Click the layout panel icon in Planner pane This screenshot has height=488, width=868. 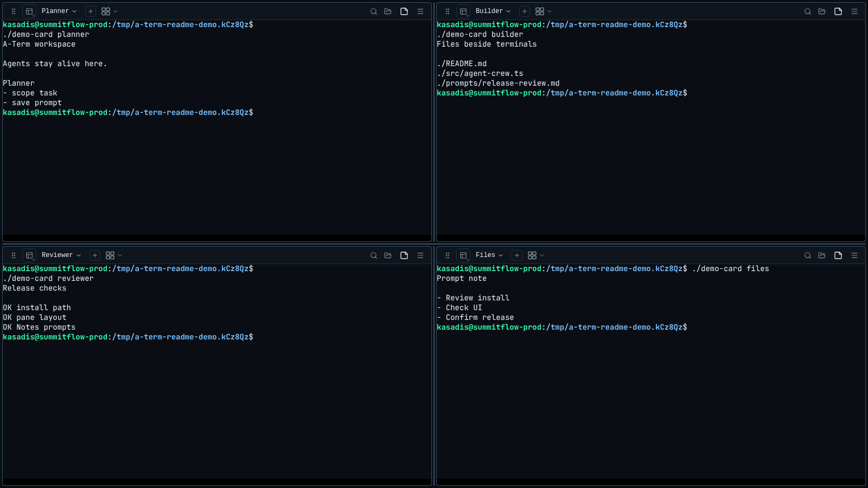[x=29, y=11]
